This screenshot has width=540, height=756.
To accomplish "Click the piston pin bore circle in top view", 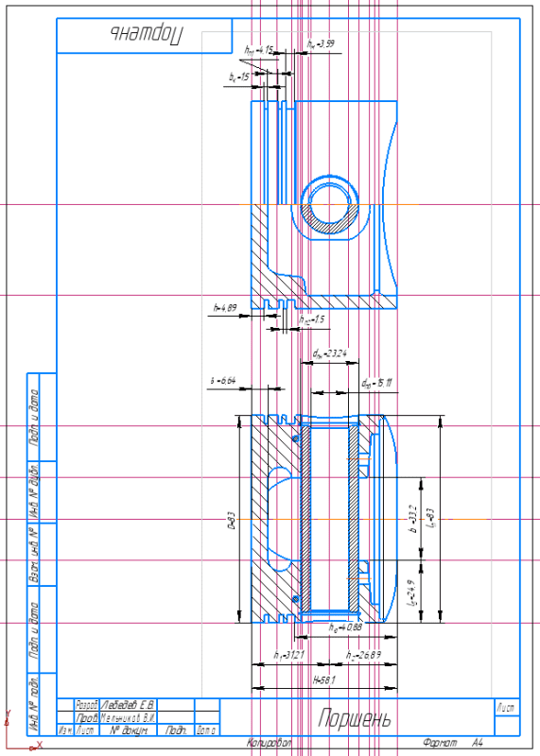I will pyautogui.click(x=330, y=204).
